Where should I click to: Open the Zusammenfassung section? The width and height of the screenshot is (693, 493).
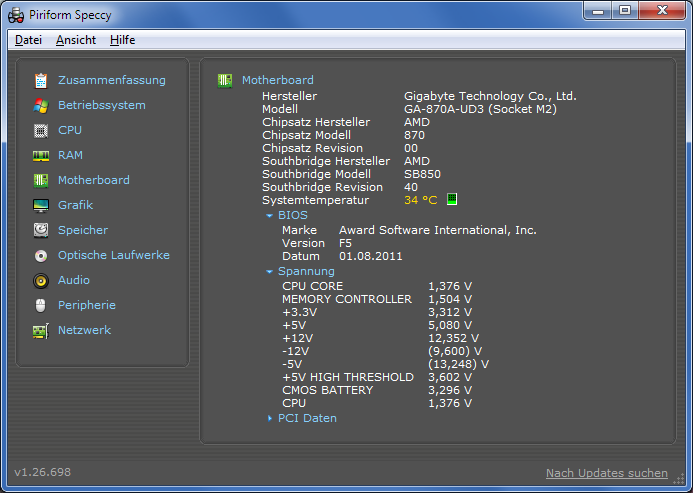(112, 80)
